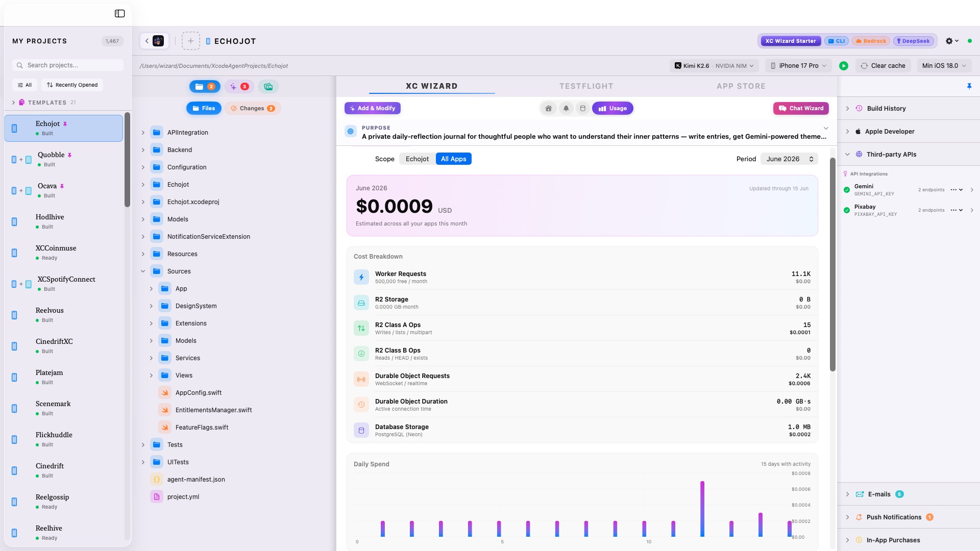
Task: Open the home icon in XC Wizard toolbar
Action: (x=548, y=108)
